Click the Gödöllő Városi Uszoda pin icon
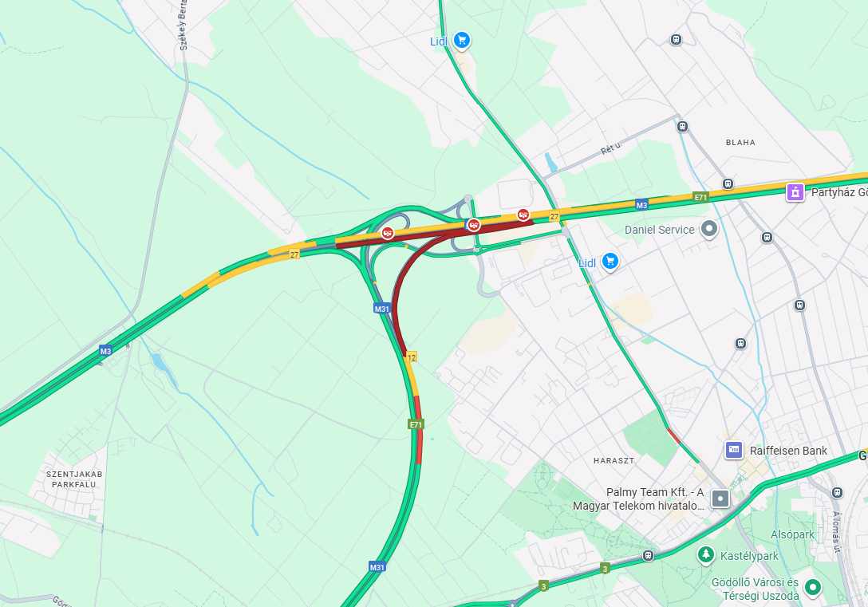Screen dimensions: 868x607 point(813,587)
